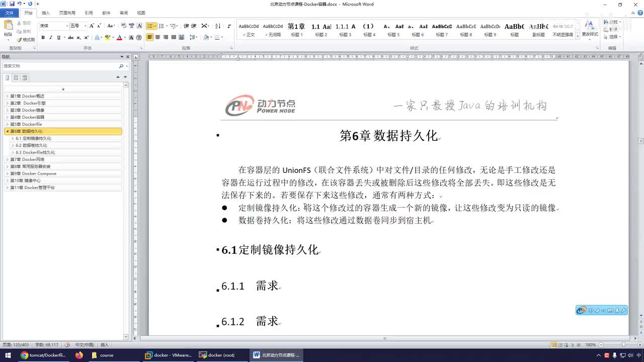The height and width of the screenshot is (362, 644).
Task: Expand 第1章 Docker概述 in navigation tree
Action: coord(7,96)
